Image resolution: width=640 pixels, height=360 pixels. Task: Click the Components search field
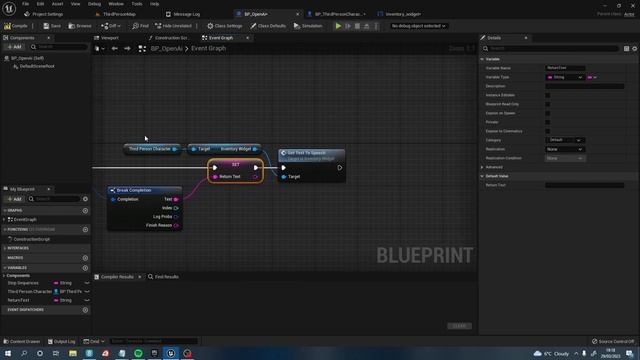(59, 47)
